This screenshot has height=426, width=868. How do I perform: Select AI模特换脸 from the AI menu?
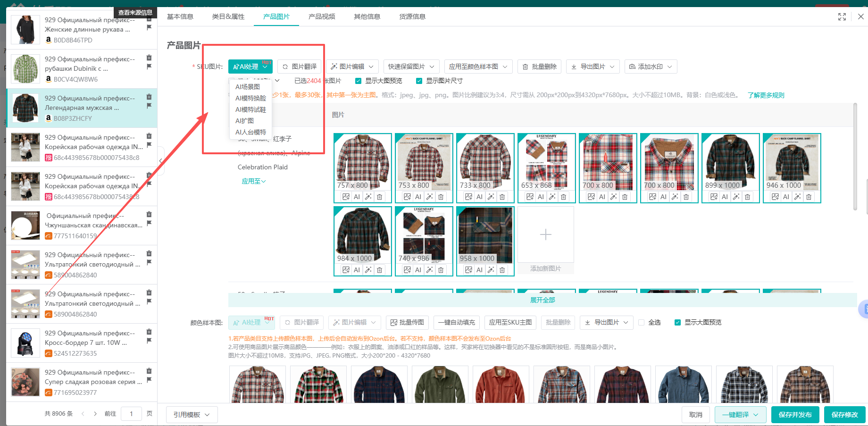pos(250,98)
